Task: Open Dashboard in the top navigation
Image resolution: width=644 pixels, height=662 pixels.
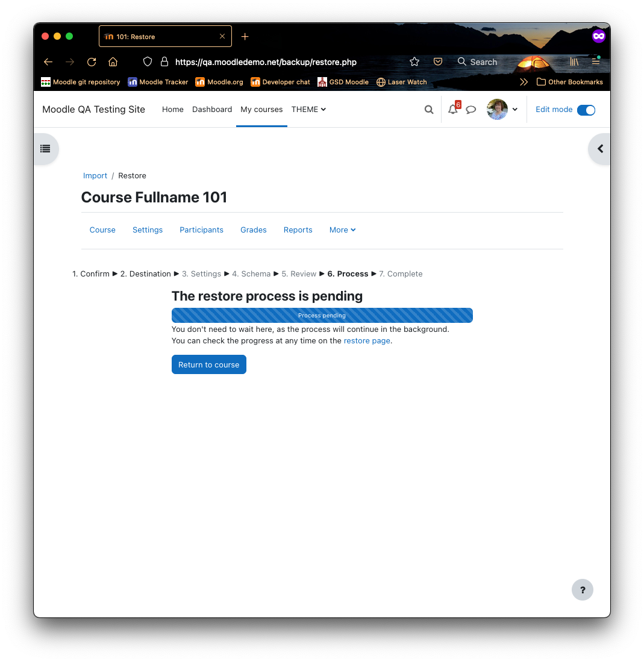Action: click(212, 110)
